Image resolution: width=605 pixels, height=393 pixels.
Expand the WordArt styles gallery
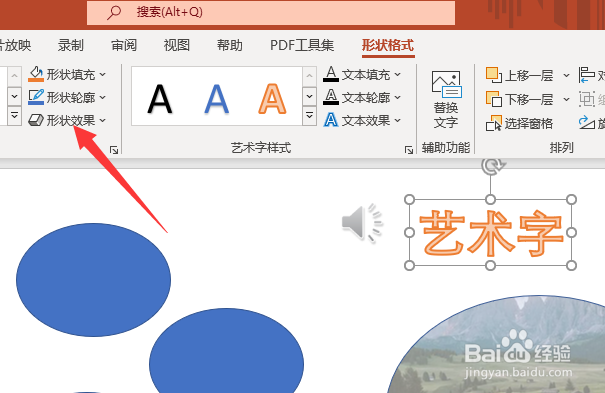[x=309, y=116]
